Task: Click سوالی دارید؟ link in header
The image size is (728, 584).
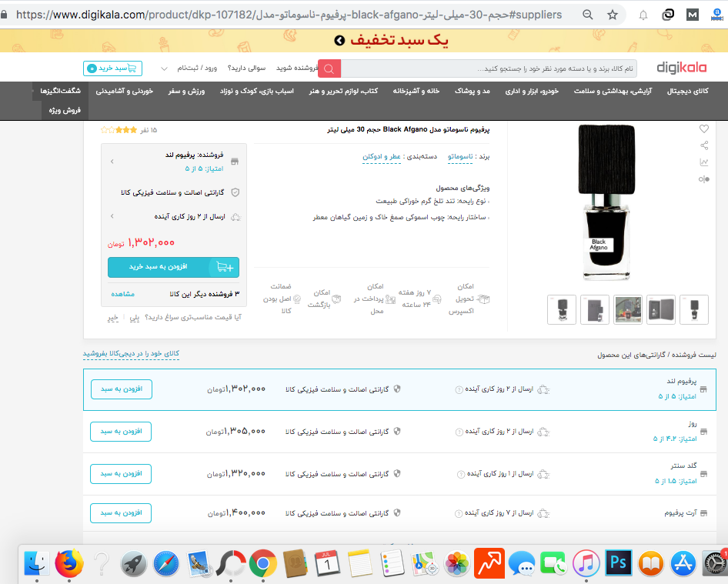Action: [x=246, y=68]
